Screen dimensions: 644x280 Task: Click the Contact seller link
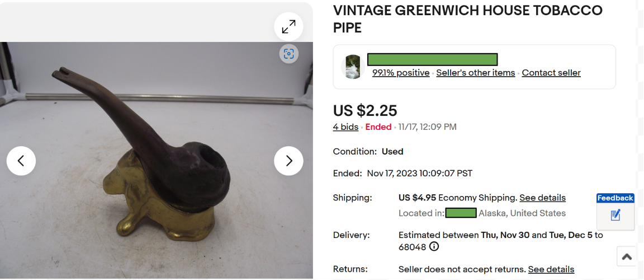pyautogui.click(x=551, y=73)
